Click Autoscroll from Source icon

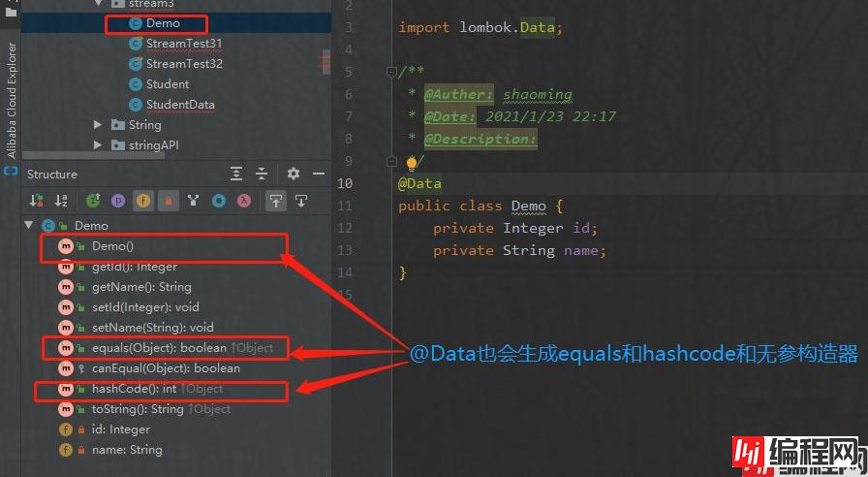point(300,201)
